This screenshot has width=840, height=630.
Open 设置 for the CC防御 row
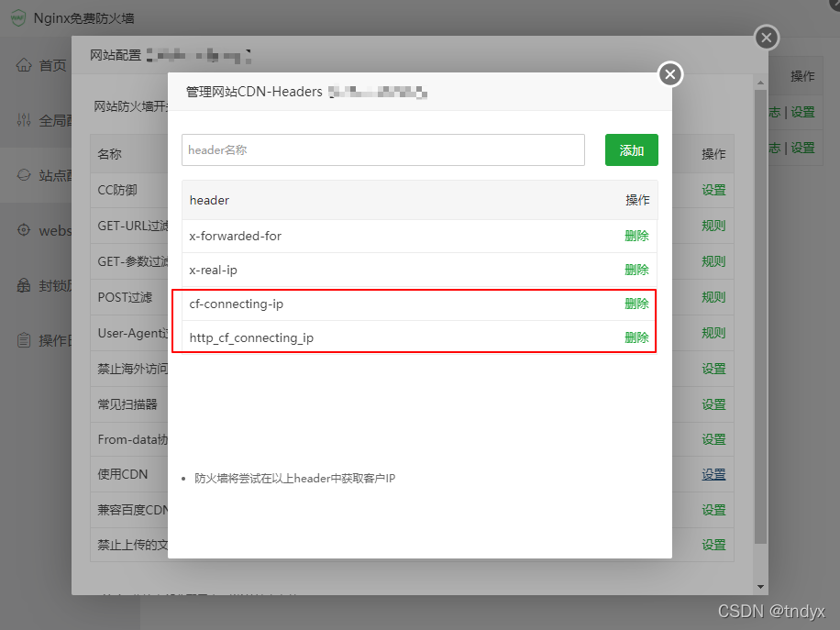pos(713,190)
